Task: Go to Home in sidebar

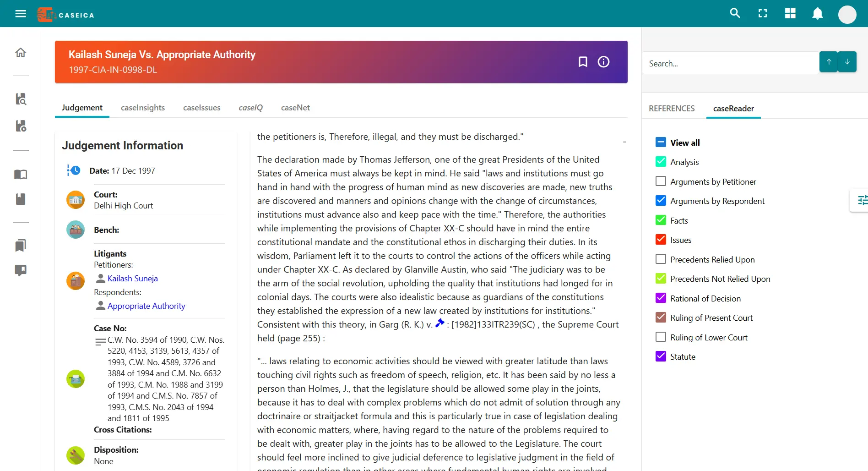Action: pyautogui.click(x=21, y=53)
